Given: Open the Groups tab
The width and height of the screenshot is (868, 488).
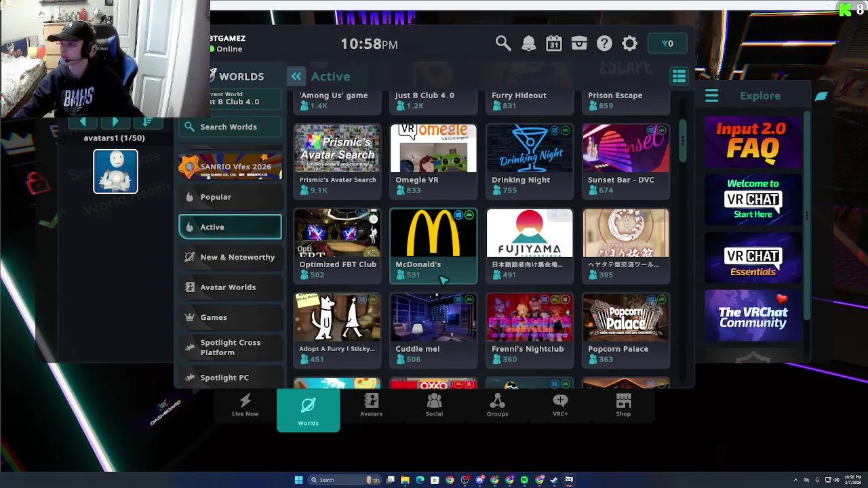Looking at the screenshot, I should 497,405.
